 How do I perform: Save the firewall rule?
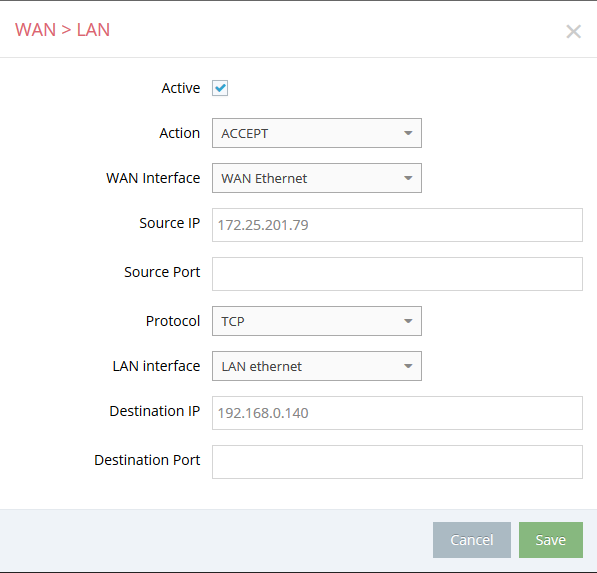(x=551, y=540)
